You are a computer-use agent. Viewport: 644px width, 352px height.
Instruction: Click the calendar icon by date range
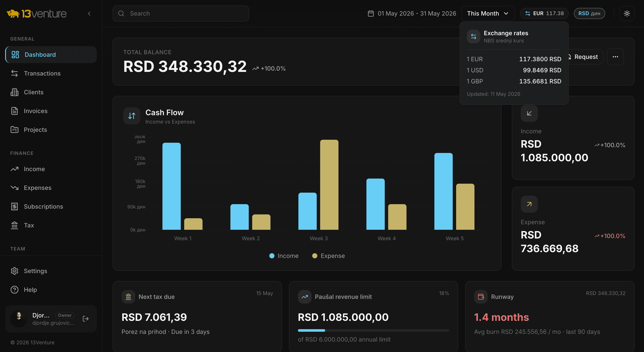[371, 13]
